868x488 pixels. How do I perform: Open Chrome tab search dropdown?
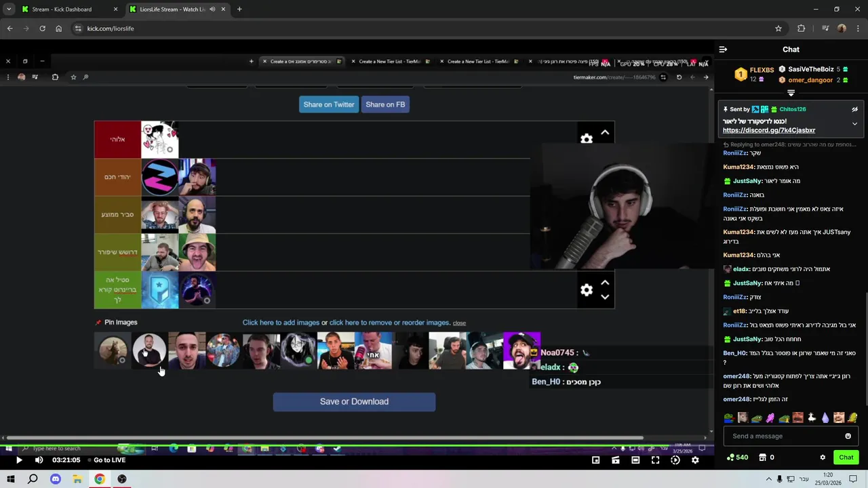pyautogui.click(x=8, y=9)
